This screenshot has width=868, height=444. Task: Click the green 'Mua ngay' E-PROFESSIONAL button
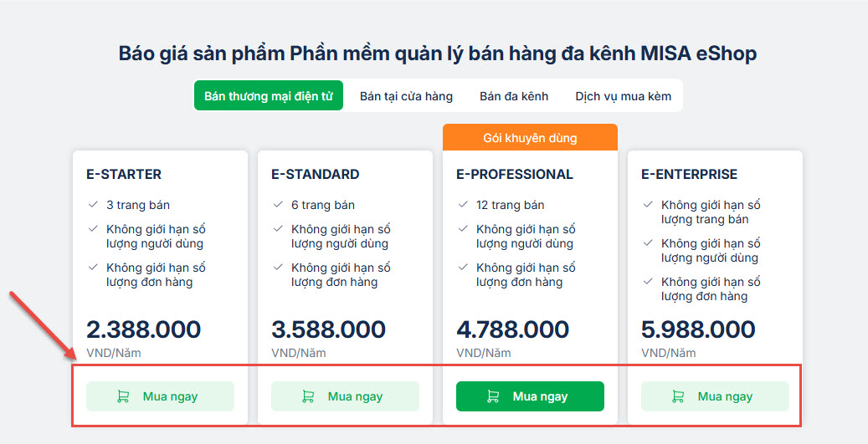(x=530, y=396)
